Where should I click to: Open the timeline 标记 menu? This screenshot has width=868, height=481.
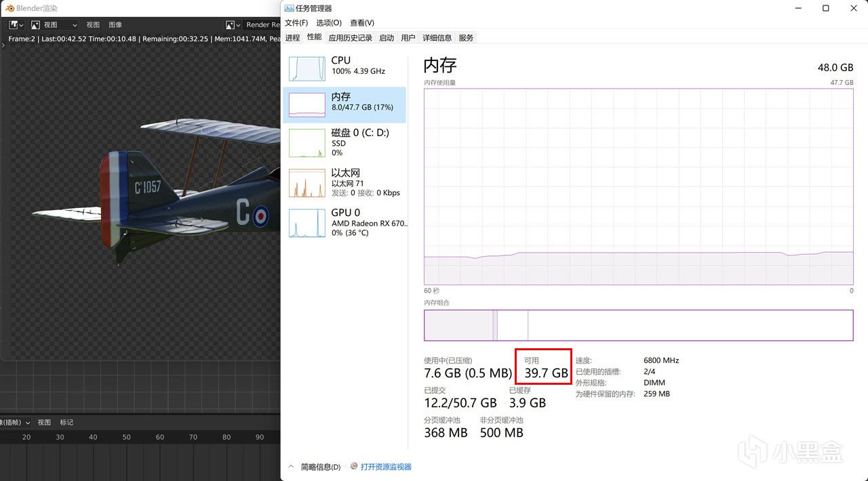(x=66, y=422)
